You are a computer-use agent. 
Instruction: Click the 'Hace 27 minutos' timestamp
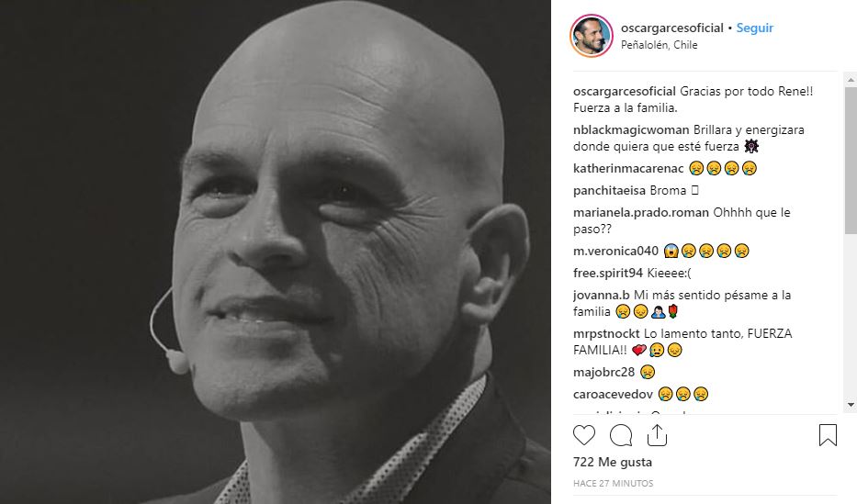click(x=613, y=483)
